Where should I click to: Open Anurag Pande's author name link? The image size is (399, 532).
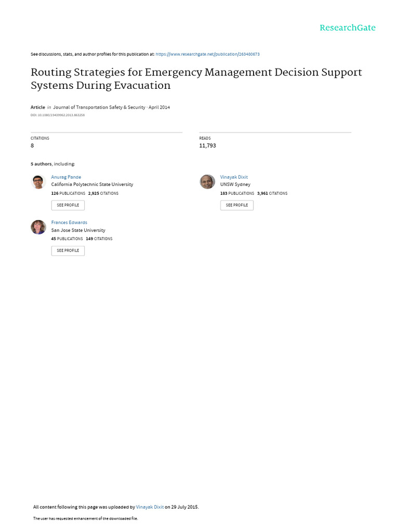click(66, 177)
